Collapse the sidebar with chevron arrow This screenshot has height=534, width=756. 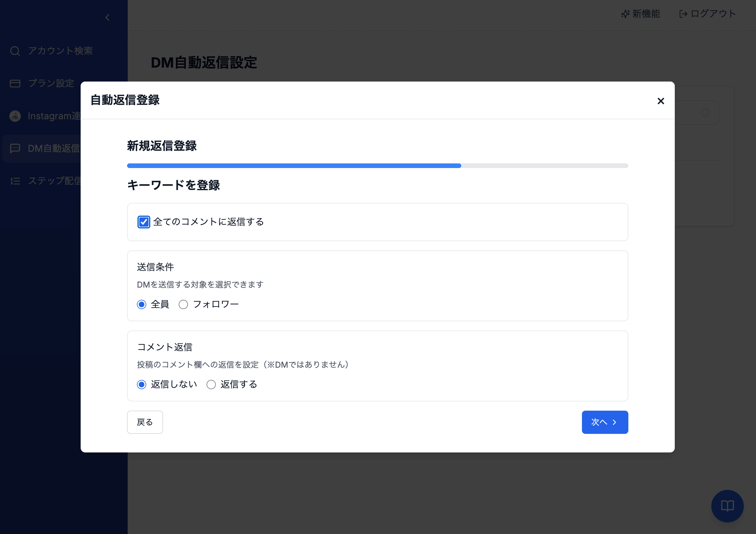[107, 17]
